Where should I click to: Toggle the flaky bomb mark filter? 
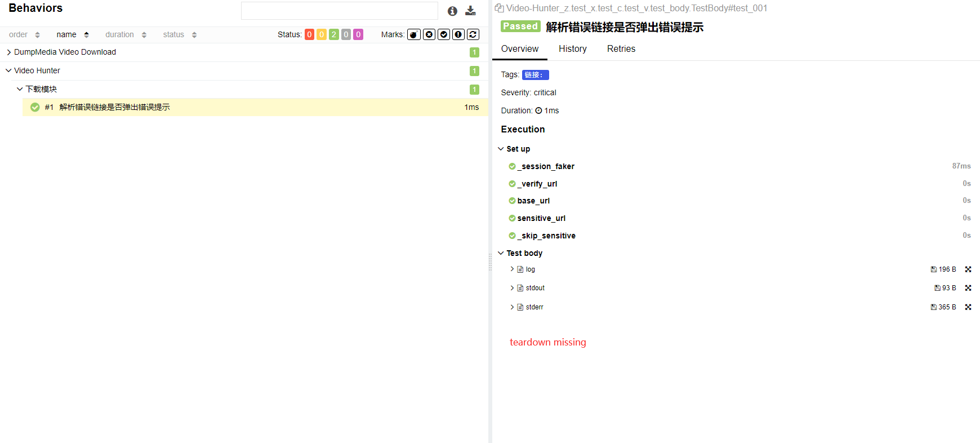point(414,34)
